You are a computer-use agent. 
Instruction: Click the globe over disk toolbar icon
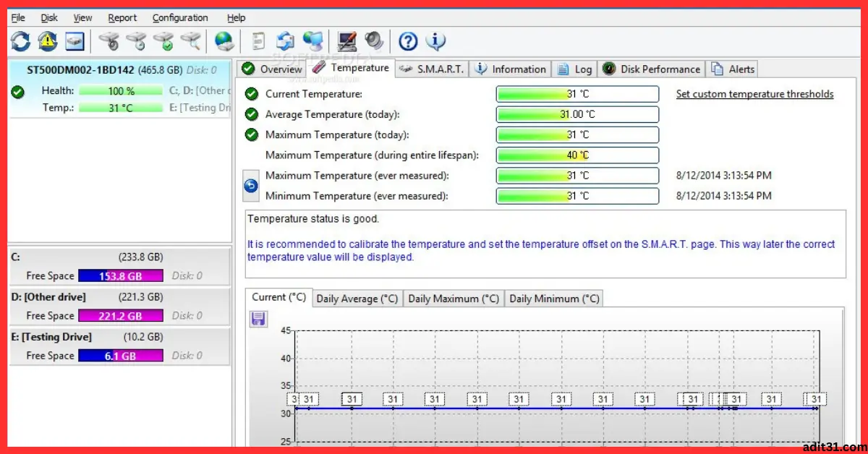pyautogui.click(x=225, y=41)
